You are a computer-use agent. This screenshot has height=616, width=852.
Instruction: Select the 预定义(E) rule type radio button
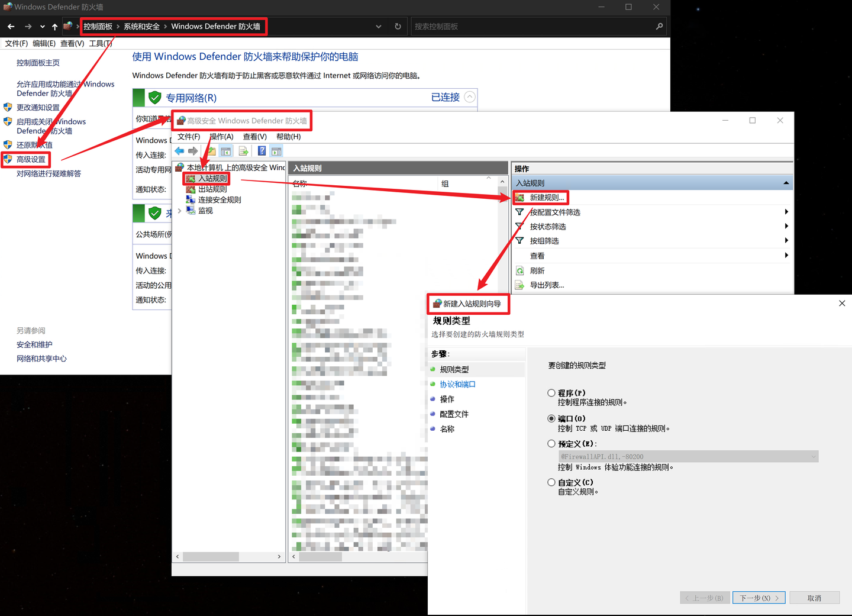pyautogui.click(x=551, y=444)
